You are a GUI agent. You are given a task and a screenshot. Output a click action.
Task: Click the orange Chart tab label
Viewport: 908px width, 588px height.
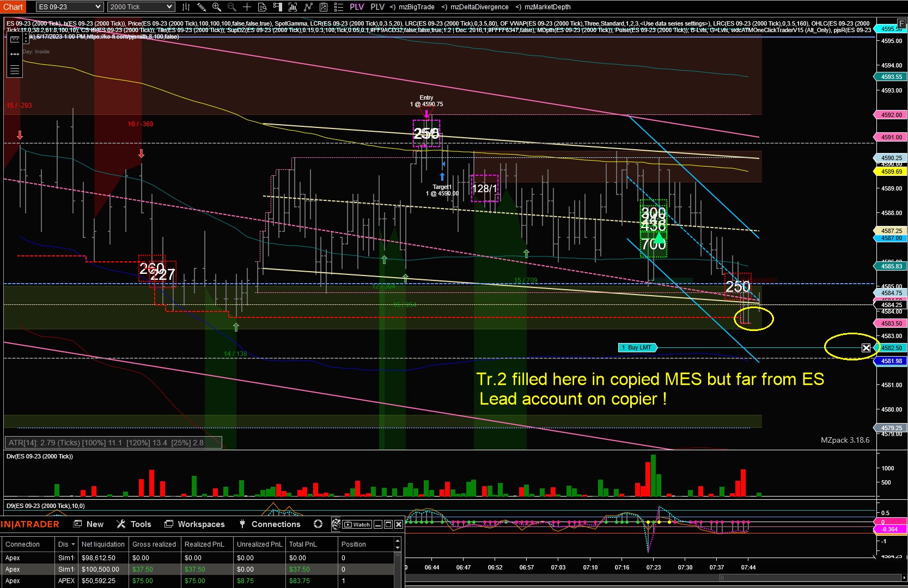tap(13, 7)
